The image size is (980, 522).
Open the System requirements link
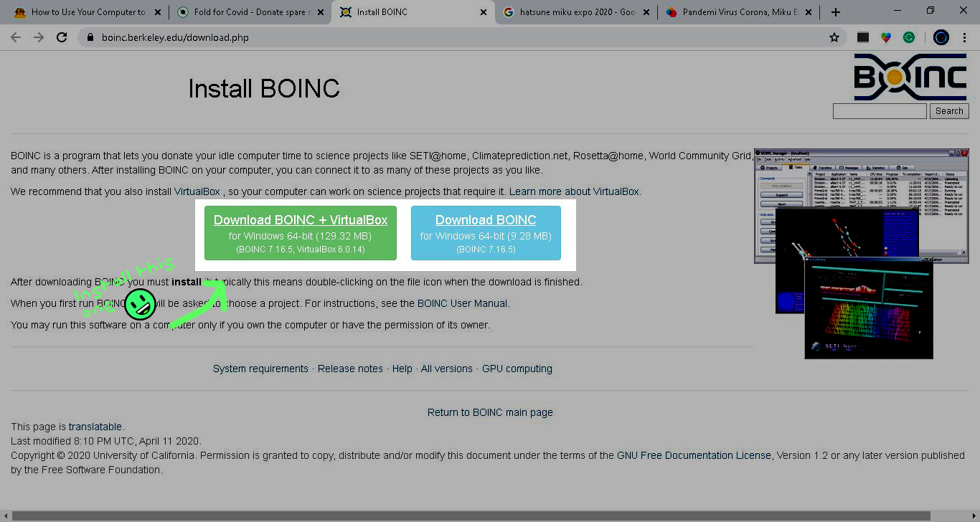click(x=260, y=369)
